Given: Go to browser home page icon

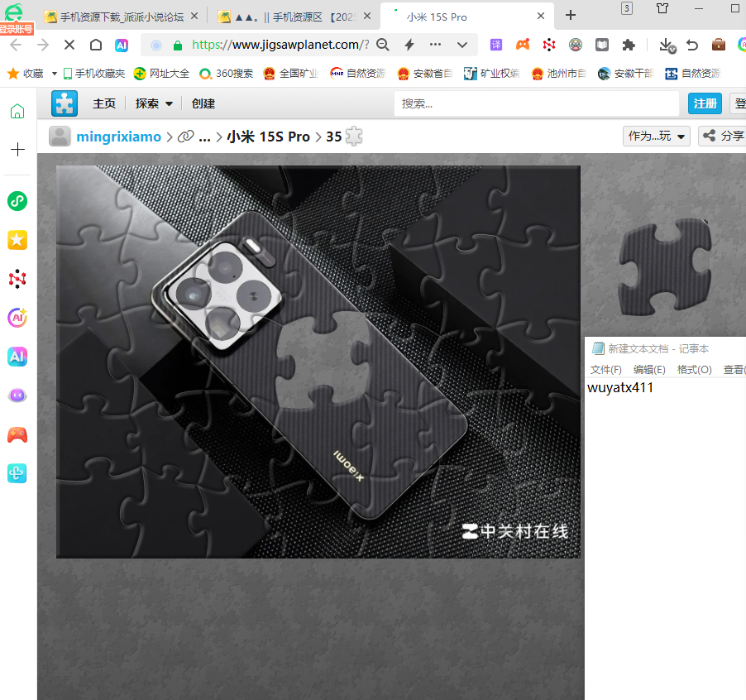Looking at the screenshot, I should click(x=96, y=45).
